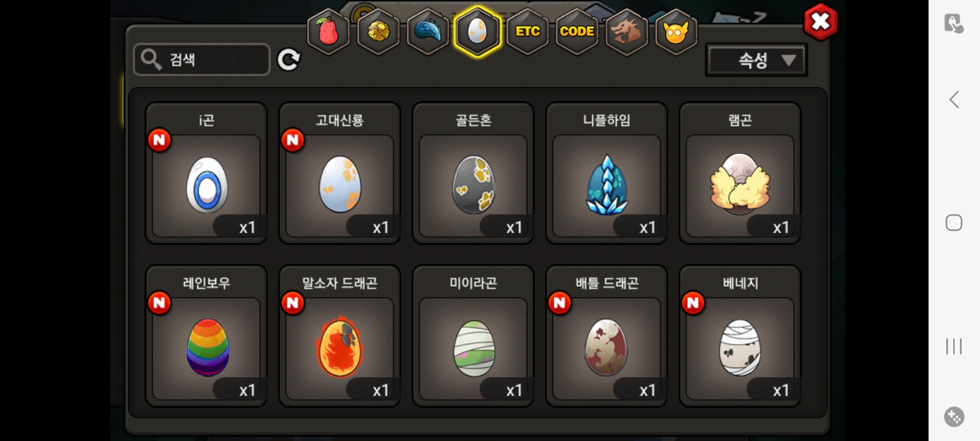Select the 레인보우 rainbow egg

[x=206, y=336]
